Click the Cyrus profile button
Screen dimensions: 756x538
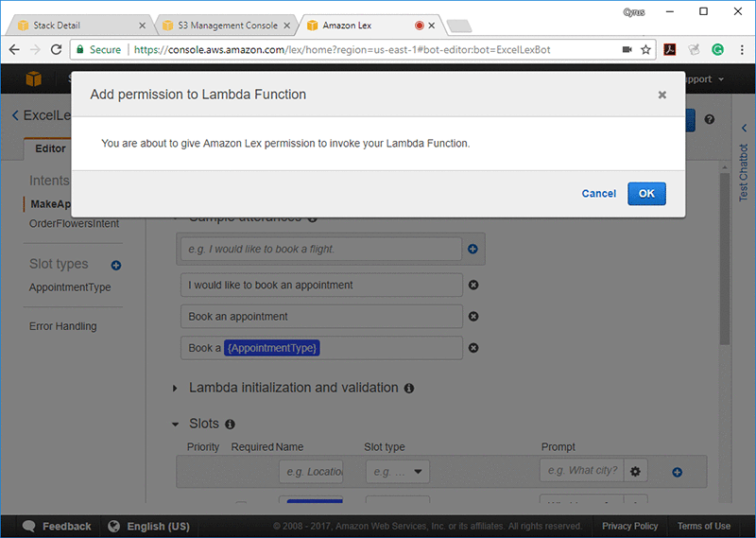click(633, 12)
